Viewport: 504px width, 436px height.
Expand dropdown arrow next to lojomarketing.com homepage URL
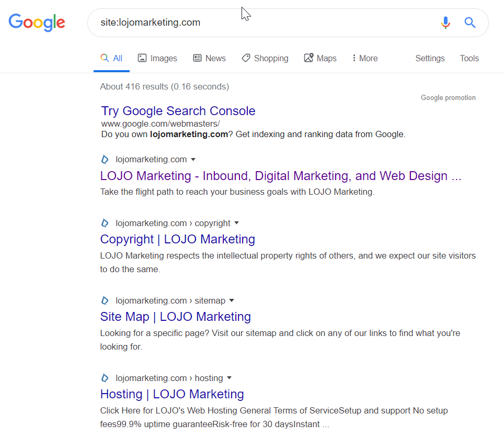tap(193, 160)
